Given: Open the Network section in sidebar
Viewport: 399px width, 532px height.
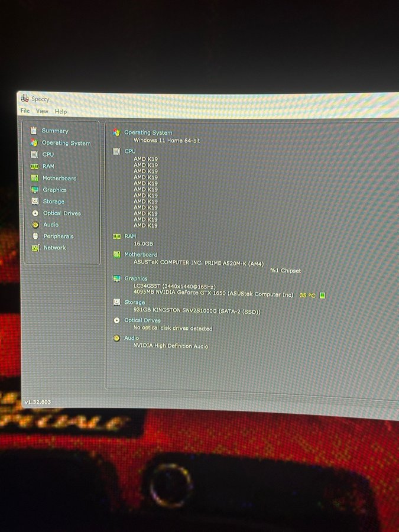Looking at the screenshot, I should click(54, 248).
